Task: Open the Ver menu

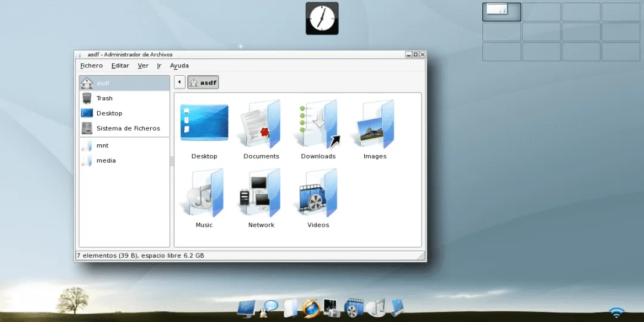Action: 143,66
